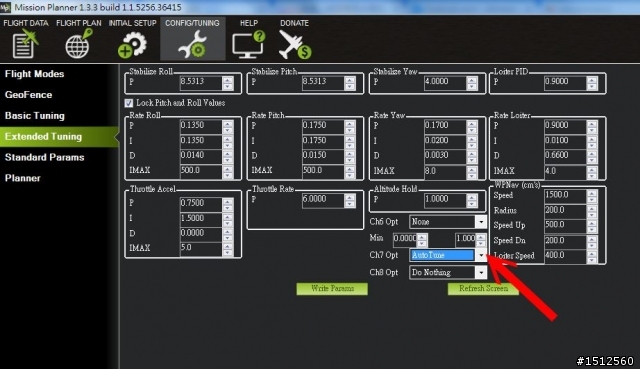Open the Flight Data screen icon
640x369 pixels.
pyautogui.click(x=24, y=43)
